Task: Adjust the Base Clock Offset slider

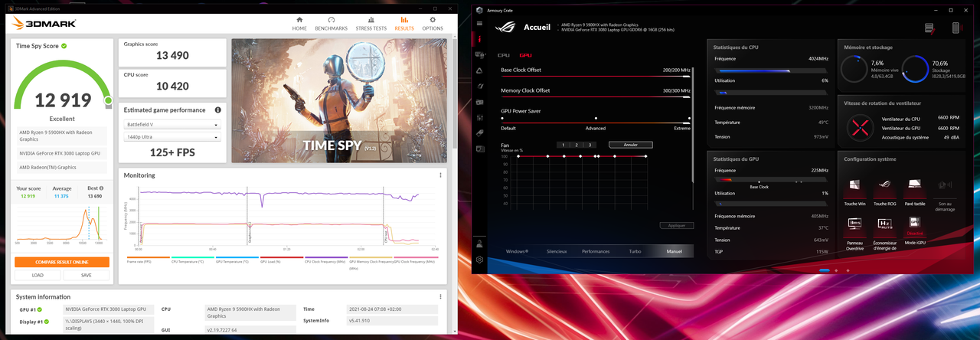Action: (x=596, y=77)
